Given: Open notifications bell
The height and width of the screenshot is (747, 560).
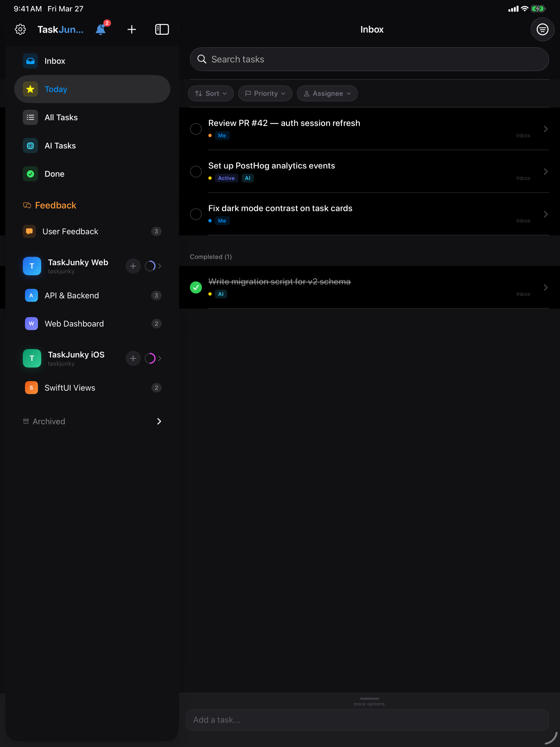Looking at the screenshot, I should tap(101, 29).
